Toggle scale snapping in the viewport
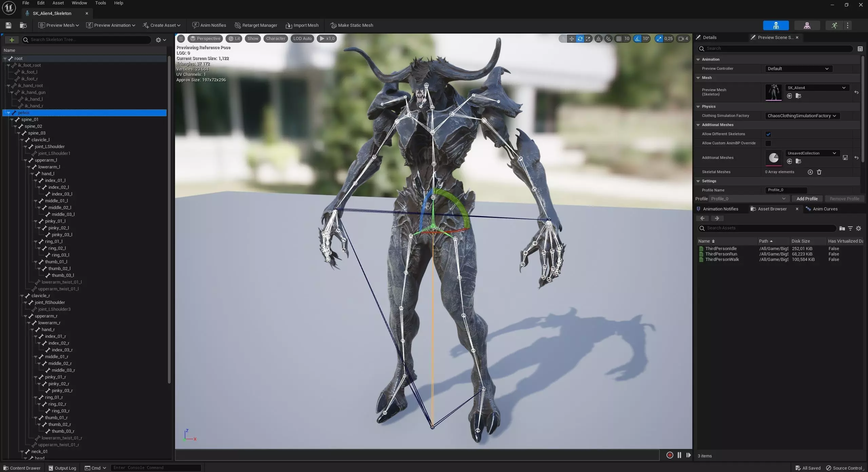 (x=659, y=39)
